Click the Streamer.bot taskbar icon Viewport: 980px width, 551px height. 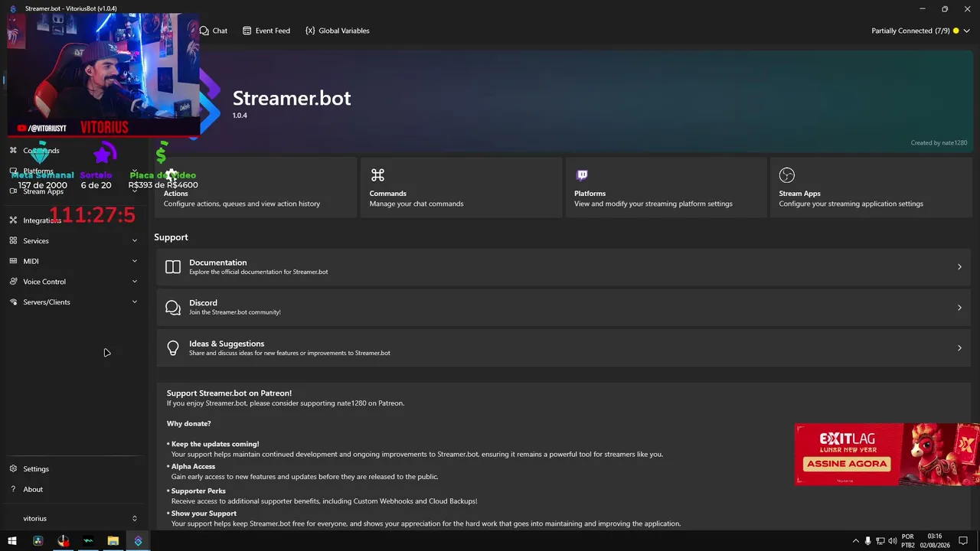point(138,541)
